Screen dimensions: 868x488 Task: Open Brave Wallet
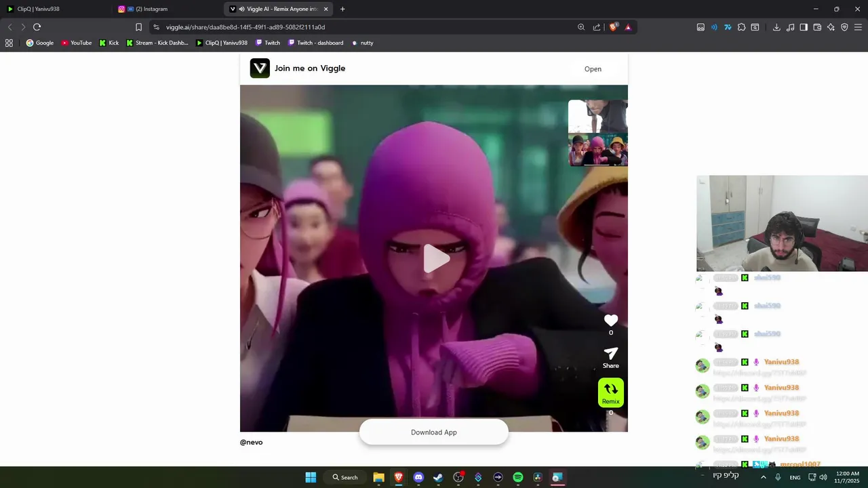pyautogui.click(x=817, y=27)
